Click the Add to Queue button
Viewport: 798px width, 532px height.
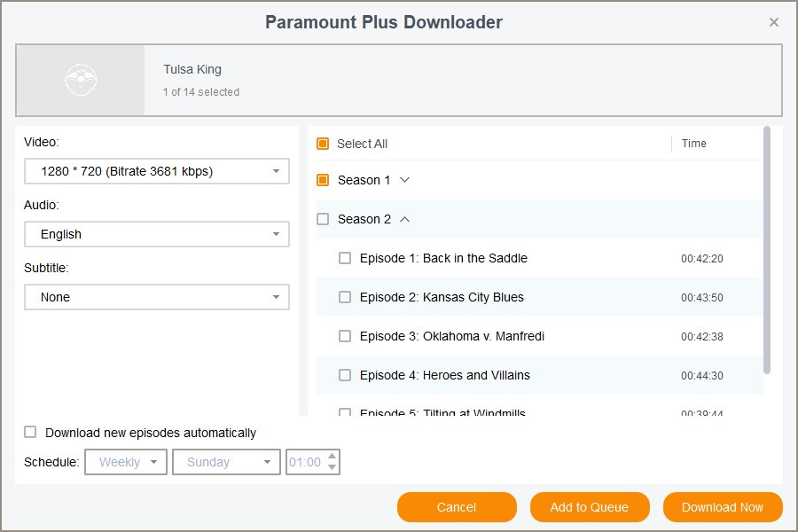pos(590,507)
